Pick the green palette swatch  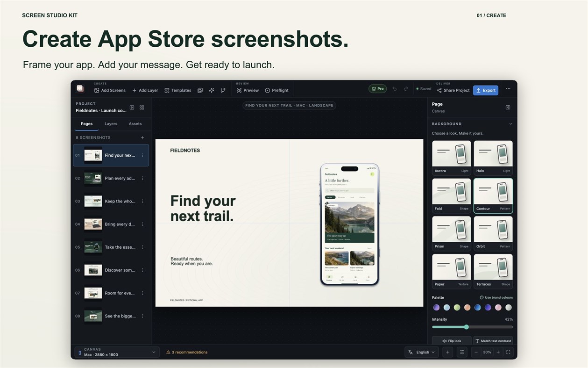pyautogui.click(x=457, y=307)
